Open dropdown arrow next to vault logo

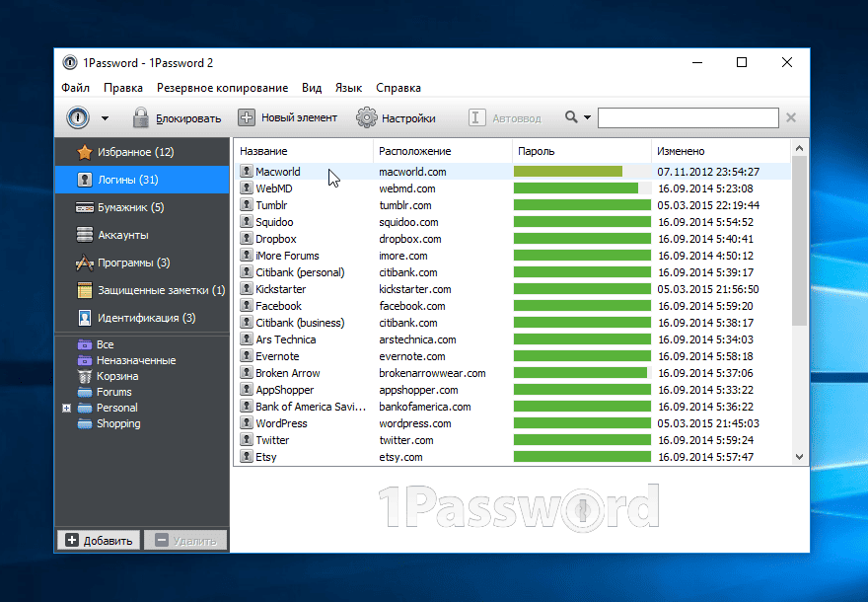[105, 118]
